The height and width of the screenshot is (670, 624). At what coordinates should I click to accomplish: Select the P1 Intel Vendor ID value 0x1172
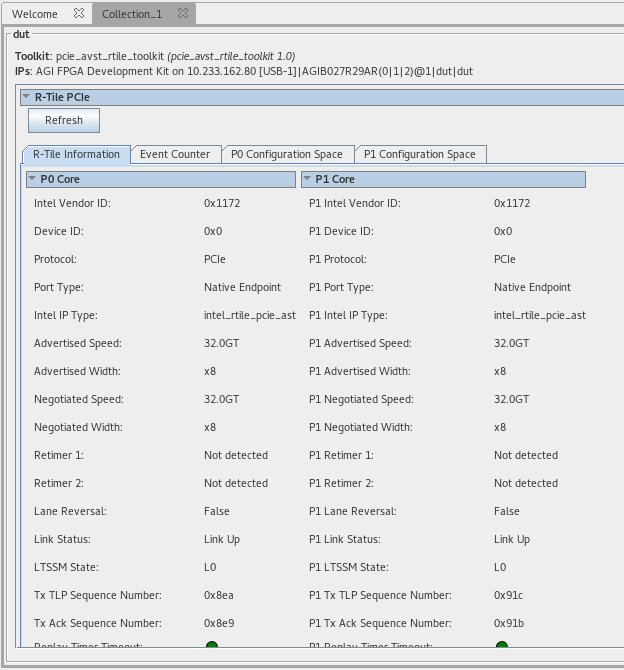[512, 203]
